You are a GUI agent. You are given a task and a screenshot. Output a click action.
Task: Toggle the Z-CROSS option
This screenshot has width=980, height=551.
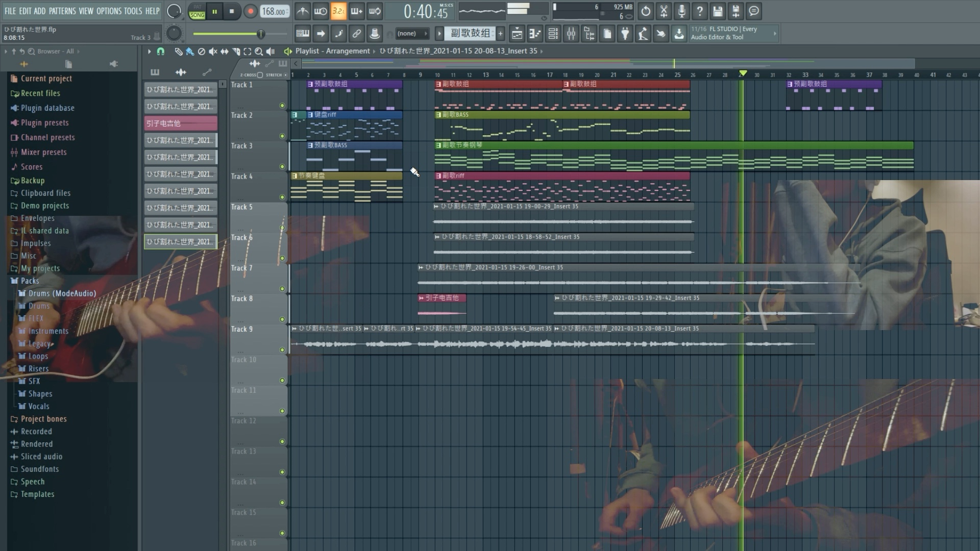point(260,75)
